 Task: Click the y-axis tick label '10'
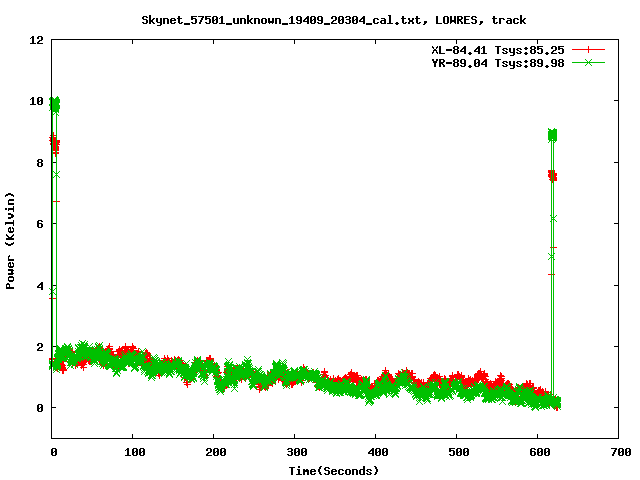point(36,101)
